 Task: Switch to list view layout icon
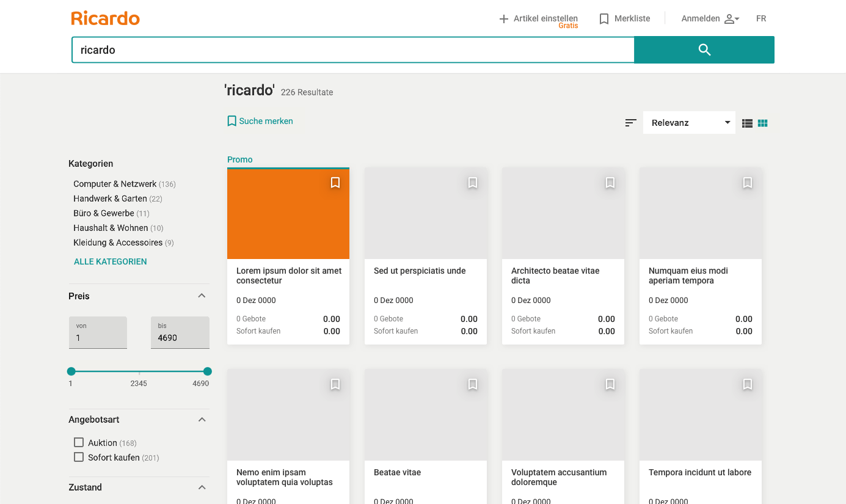click(747, 123)
